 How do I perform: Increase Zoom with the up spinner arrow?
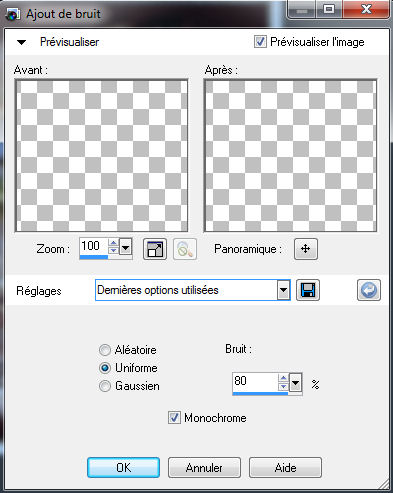point(113,243)
